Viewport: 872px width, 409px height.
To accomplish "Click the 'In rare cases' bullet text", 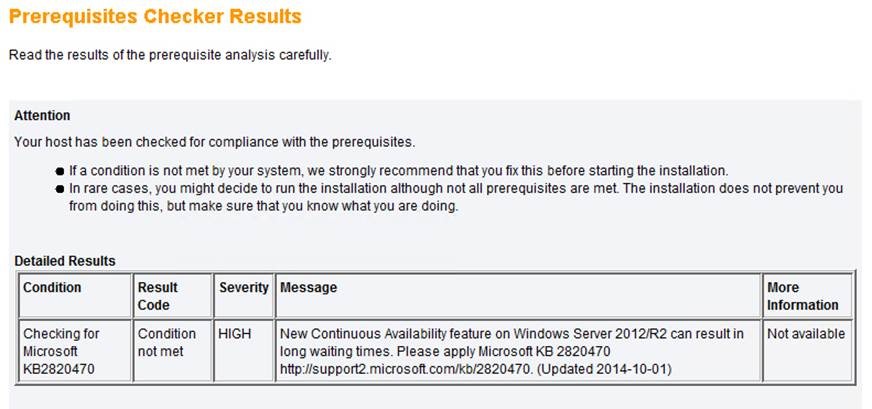I will 456,198.
